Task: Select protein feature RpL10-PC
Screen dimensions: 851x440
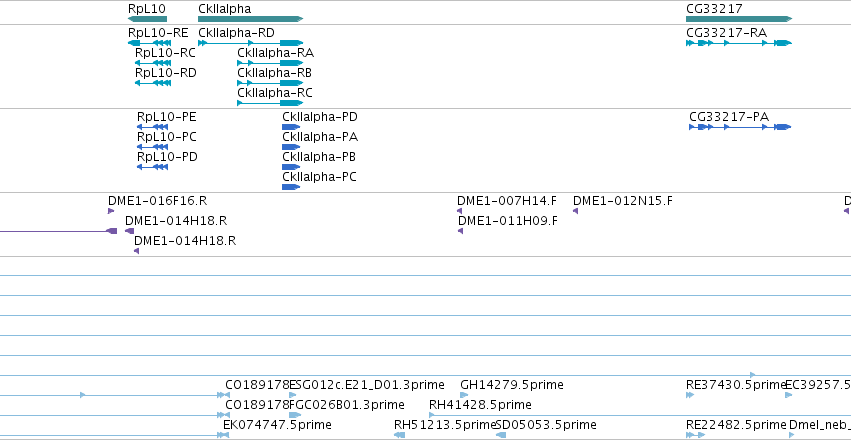Action: pos(153,147)
